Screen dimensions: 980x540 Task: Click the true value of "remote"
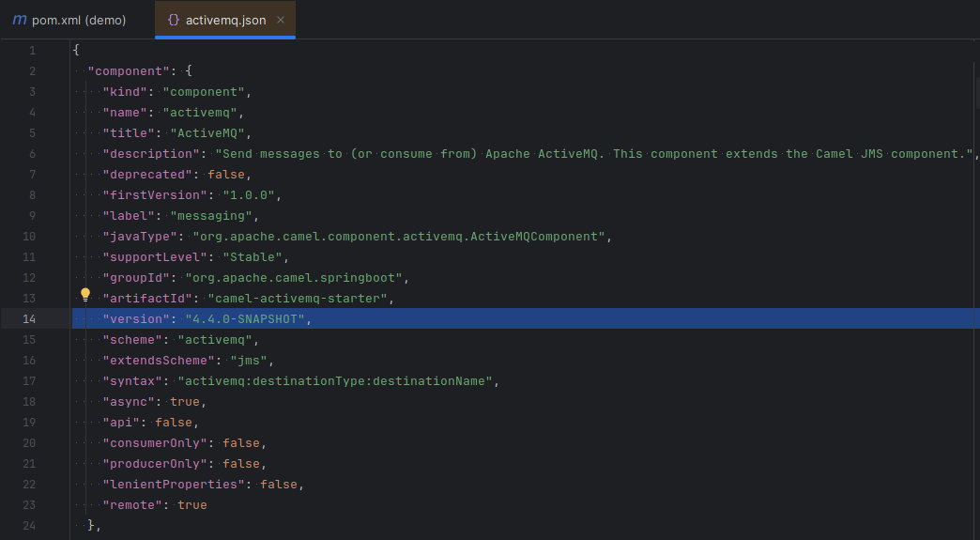click(191, 504)
